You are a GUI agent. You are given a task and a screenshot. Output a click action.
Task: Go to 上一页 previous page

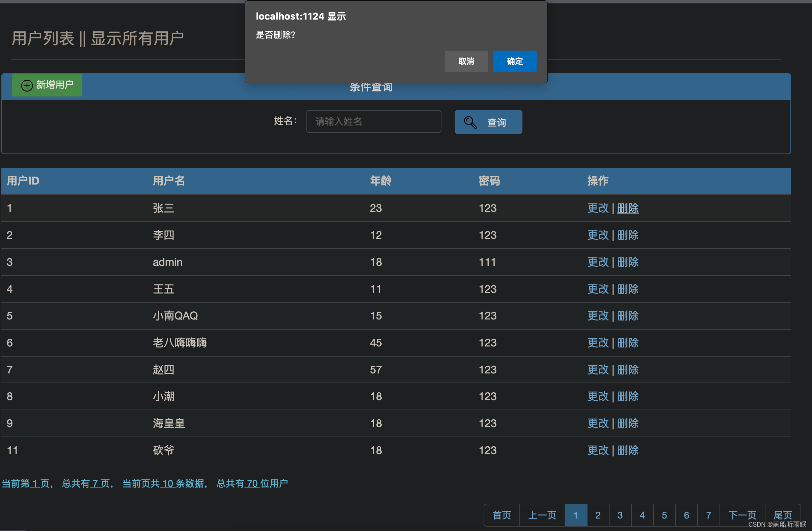542,515
